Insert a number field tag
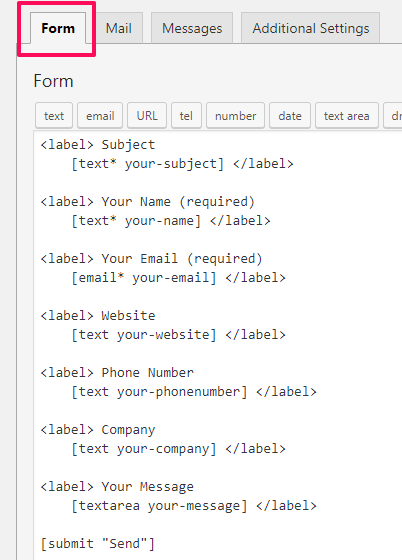This screenshot has width=402, height=560. [x=235, y=116]
